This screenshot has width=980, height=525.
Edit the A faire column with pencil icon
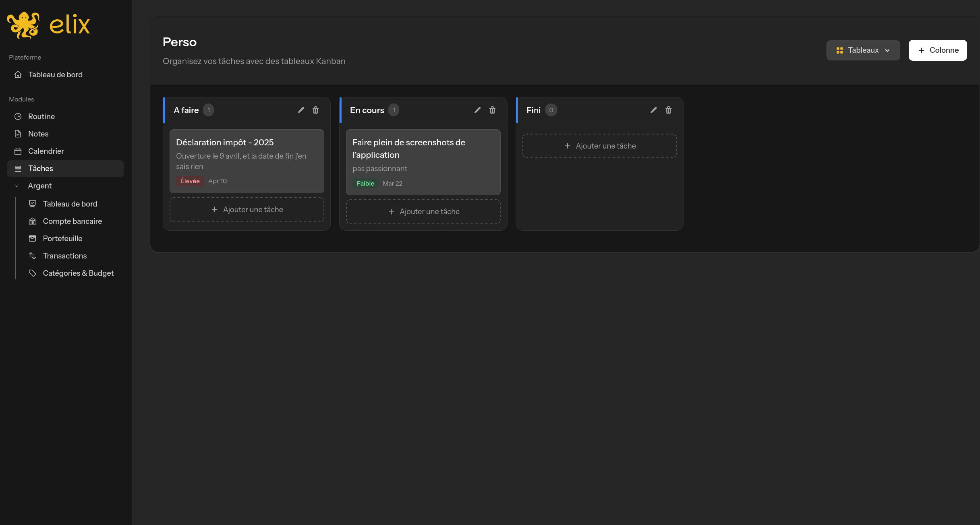click(301, 110)
